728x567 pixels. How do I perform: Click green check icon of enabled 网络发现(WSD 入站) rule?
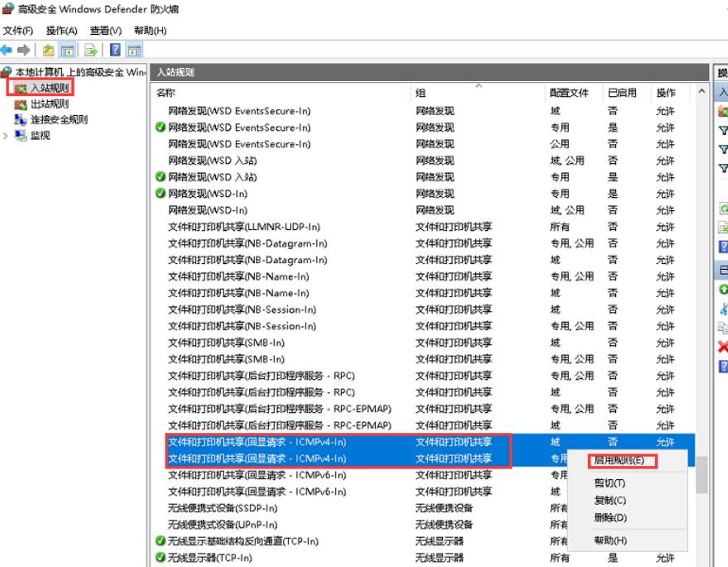pos(160,177)
